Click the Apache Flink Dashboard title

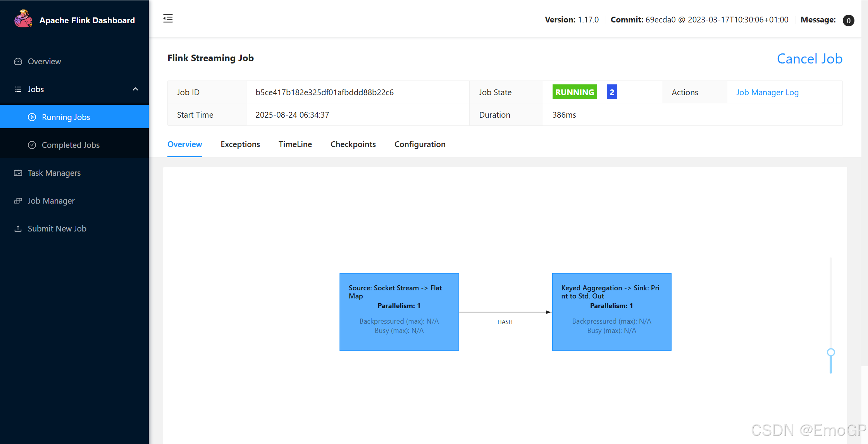[87, 21]
